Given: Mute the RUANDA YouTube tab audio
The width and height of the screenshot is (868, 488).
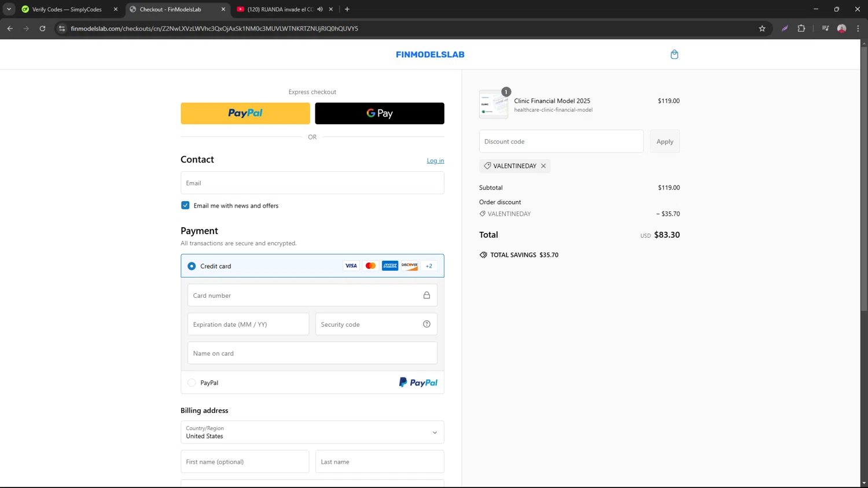Looking at the screenshot, I should pos(320,9).
